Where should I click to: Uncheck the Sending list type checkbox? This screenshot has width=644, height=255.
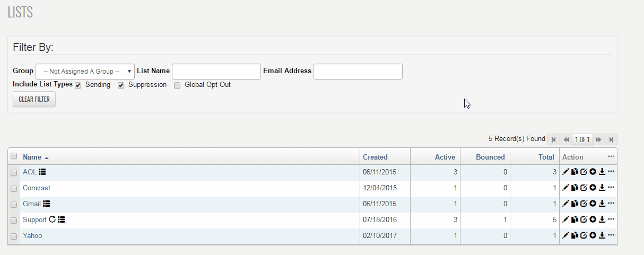tap(78, 85)
